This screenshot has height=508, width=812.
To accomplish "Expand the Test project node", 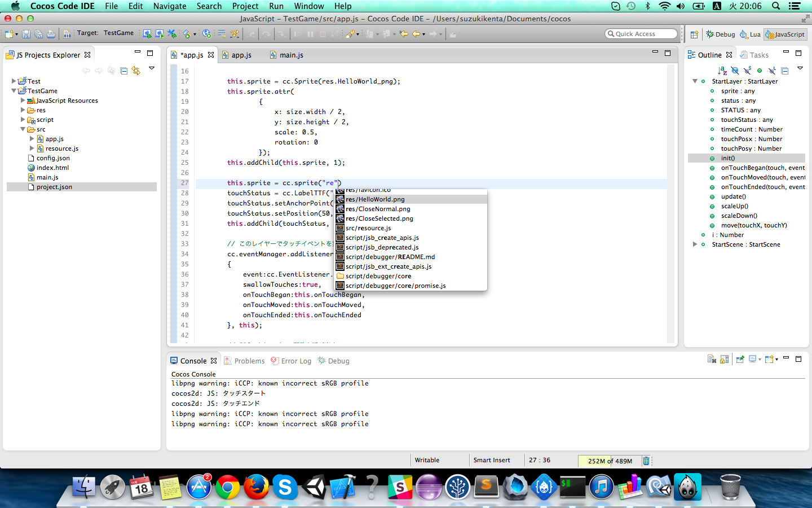I will [x=14, y=81].
